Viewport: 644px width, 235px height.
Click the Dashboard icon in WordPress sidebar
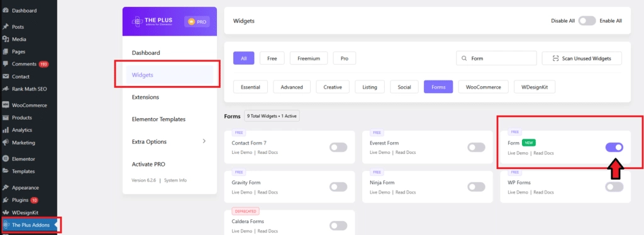coord(6,11)
